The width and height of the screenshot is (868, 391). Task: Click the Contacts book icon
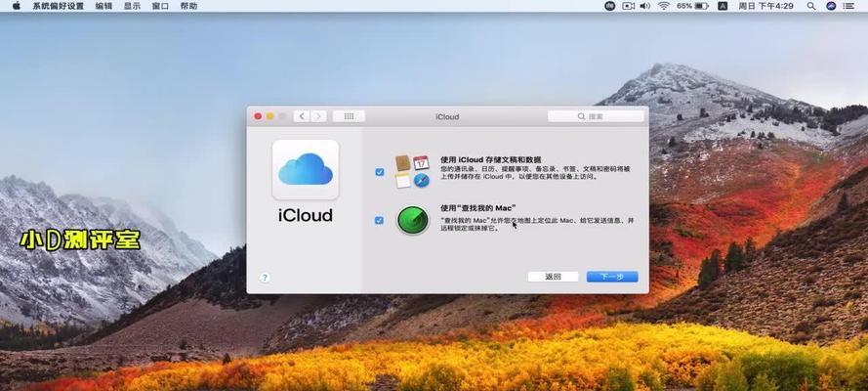point(402,163)
